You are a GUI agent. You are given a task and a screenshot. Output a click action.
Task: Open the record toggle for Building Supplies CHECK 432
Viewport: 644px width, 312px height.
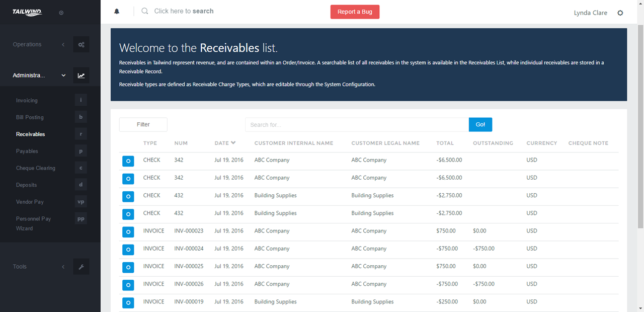[x=128, y=196]
